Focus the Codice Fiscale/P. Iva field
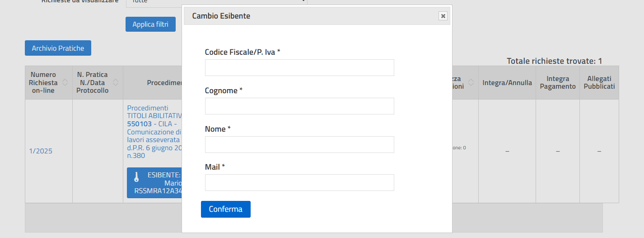This screenshot has height=238, width=644. click(x=299, y=67)
